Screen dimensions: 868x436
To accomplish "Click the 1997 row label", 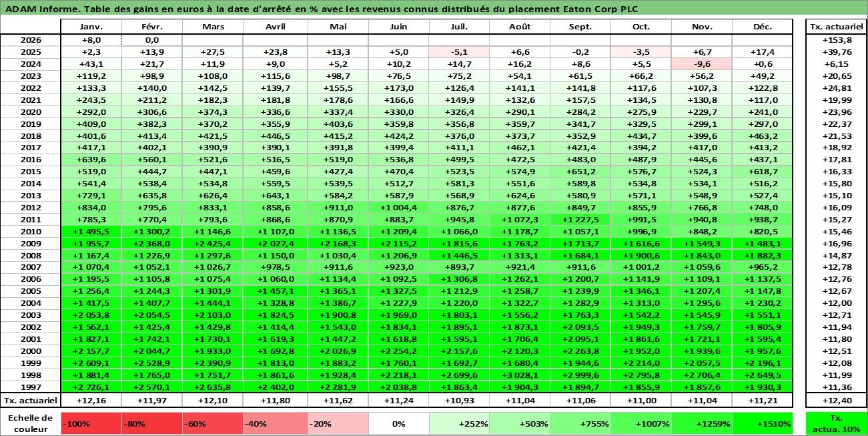I will pos(30,387).
